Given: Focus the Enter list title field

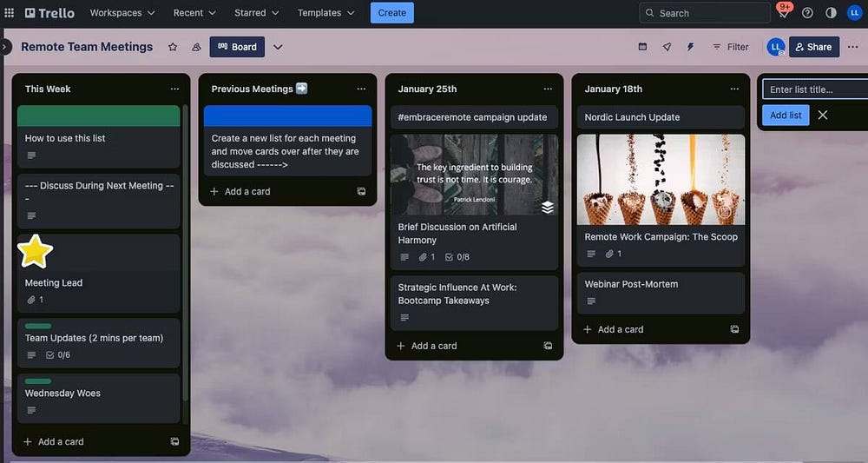Looking at the screenshot, I should coord(814,89).
